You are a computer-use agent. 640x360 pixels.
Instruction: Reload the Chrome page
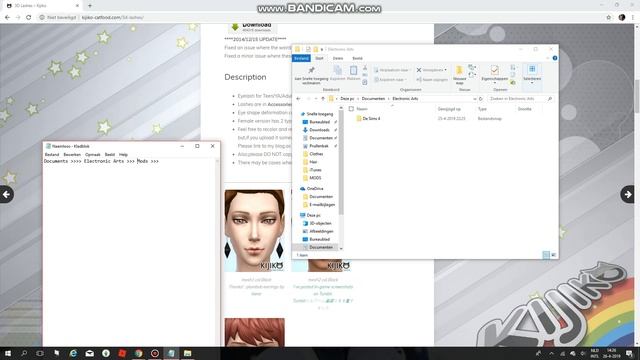point(29,18)
